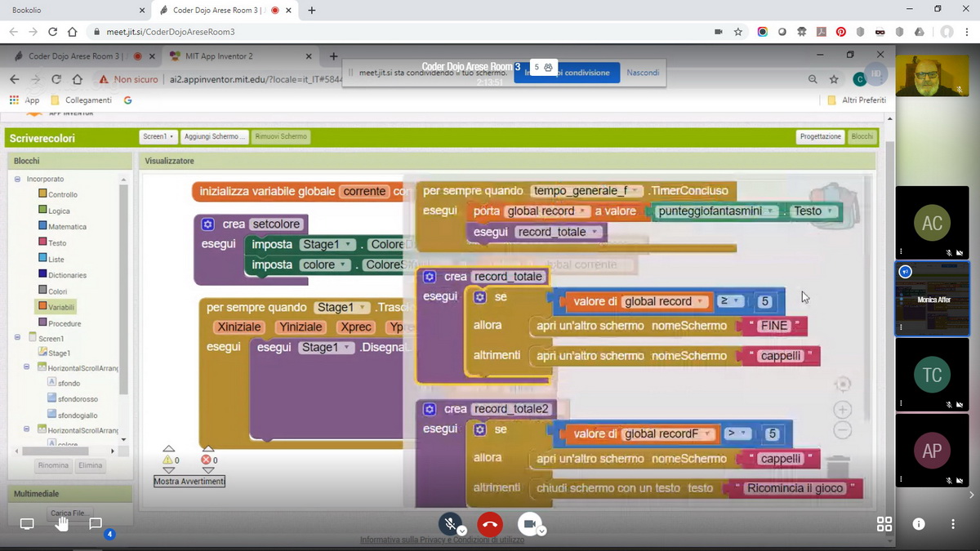Screen dimensions: 980x551
Task: Click the Rinomina button
Action: (53, 465)
